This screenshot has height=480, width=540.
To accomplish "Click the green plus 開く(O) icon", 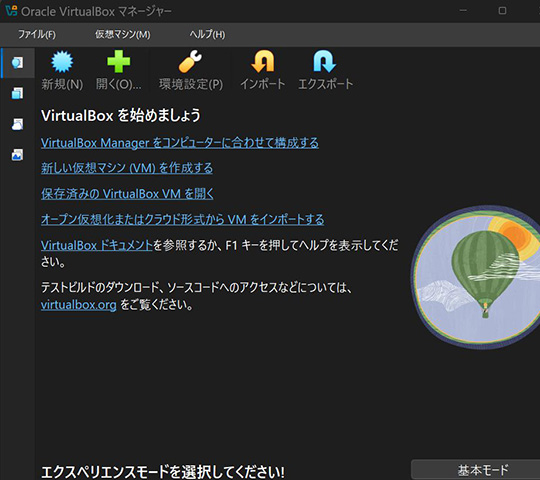I will (x=118, y=62).
